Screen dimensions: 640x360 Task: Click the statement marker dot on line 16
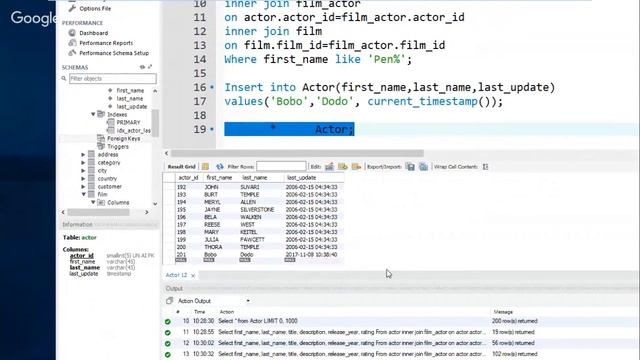212,87
